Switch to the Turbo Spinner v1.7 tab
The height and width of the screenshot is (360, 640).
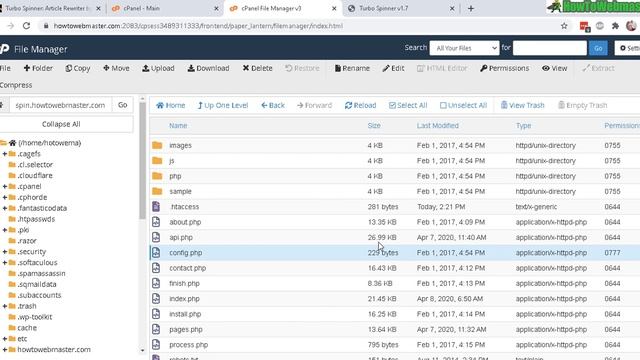[x=401, y=8]
